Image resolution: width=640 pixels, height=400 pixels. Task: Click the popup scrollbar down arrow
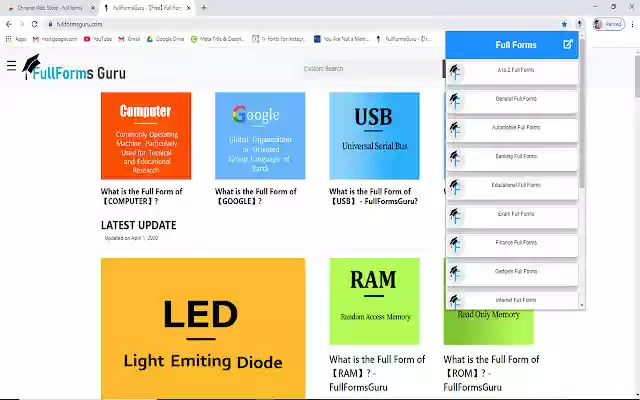(582, 305)
